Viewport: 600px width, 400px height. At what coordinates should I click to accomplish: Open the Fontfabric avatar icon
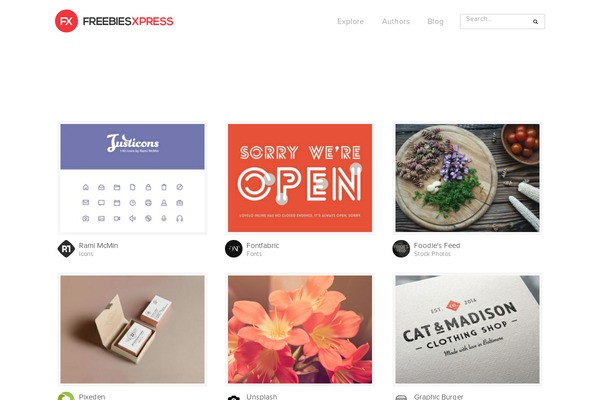[234, 249]
